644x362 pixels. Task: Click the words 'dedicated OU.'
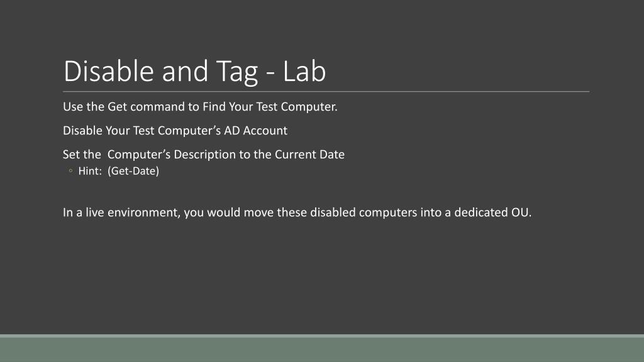[x=492, y=212]
